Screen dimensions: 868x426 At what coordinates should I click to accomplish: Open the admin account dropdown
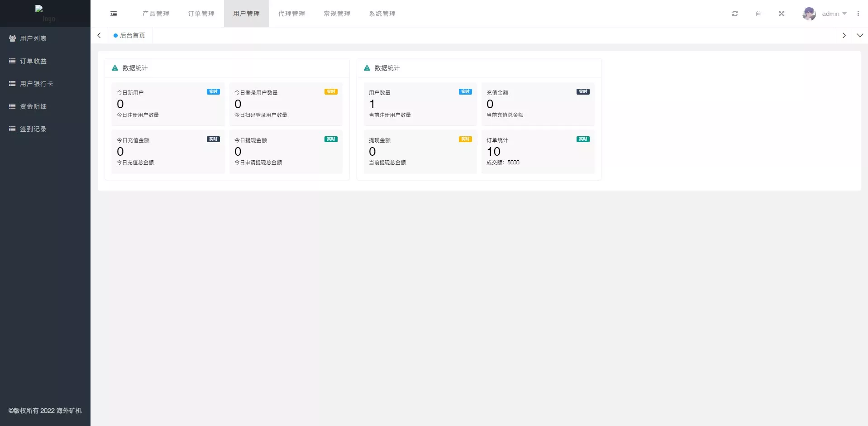(834, 14)
